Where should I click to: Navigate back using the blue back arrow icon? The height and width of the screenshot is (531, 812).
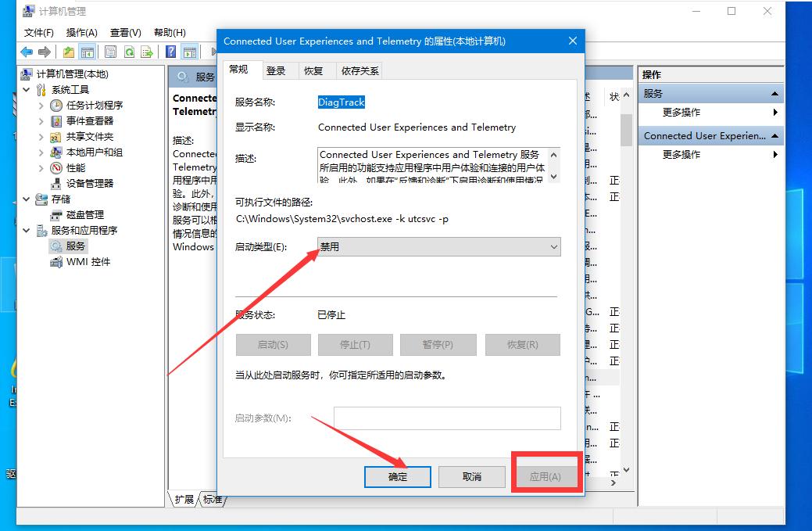click(25, 52)
